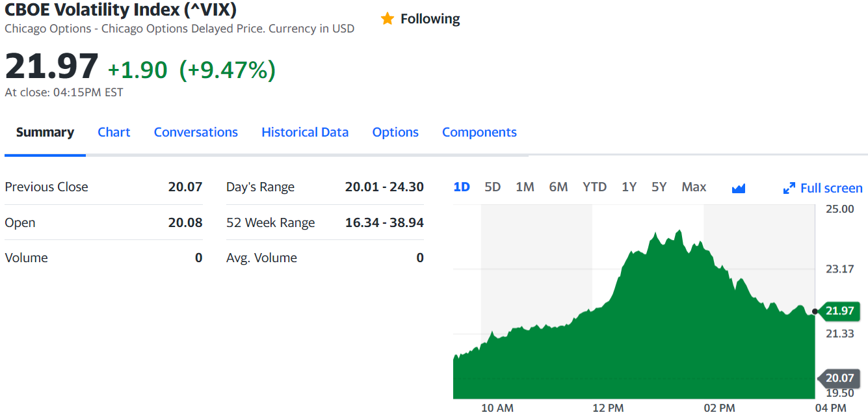Click the 23.17 y-axis label
This screenshot has height=417, width=868.
[840, 269]
